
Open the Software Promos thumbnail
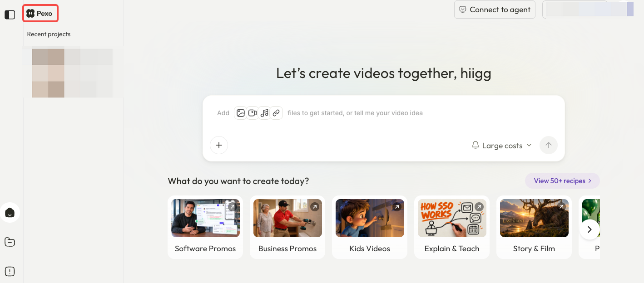(205, 218)
